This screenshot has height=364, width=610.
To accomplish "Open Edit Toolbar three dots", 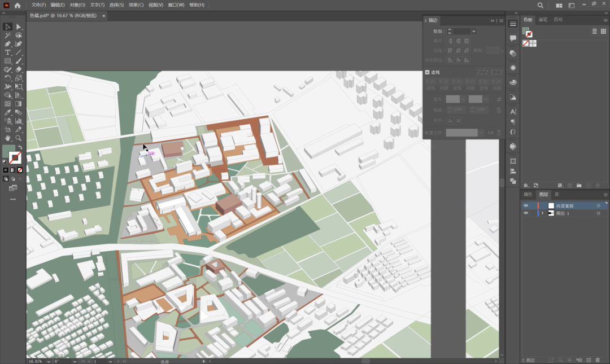I will pyautogui.click(x=13, y=199).
